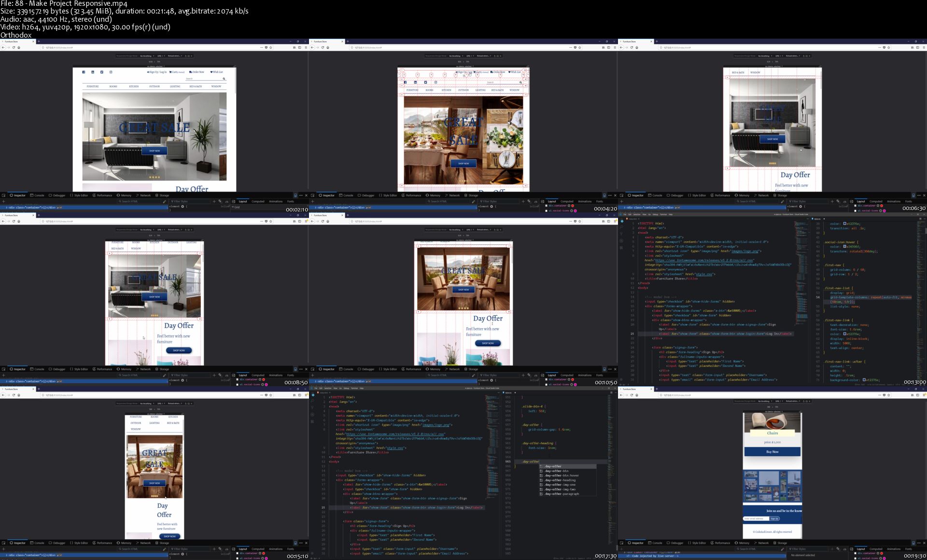Click browser reload icon in the 00:02:10 frame
927x560 pixels.
pyautogui.click(x=14, y=47)
